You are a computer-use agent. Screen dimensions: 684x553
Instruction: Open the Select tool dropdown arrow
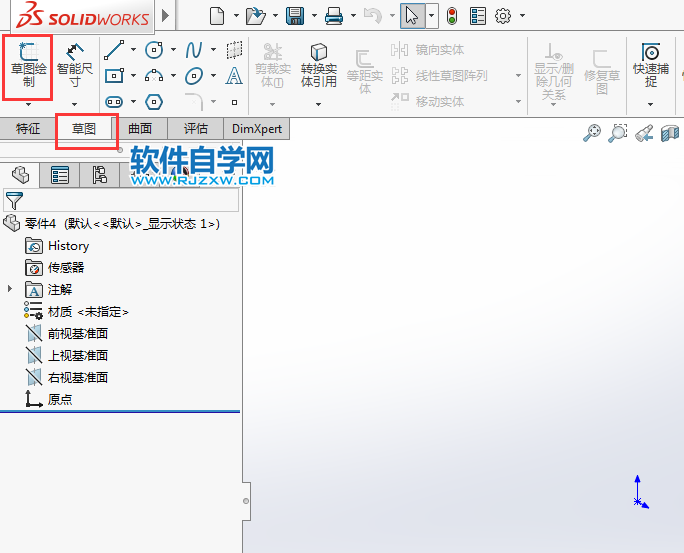pyautogui.click(x=432, y=16)
